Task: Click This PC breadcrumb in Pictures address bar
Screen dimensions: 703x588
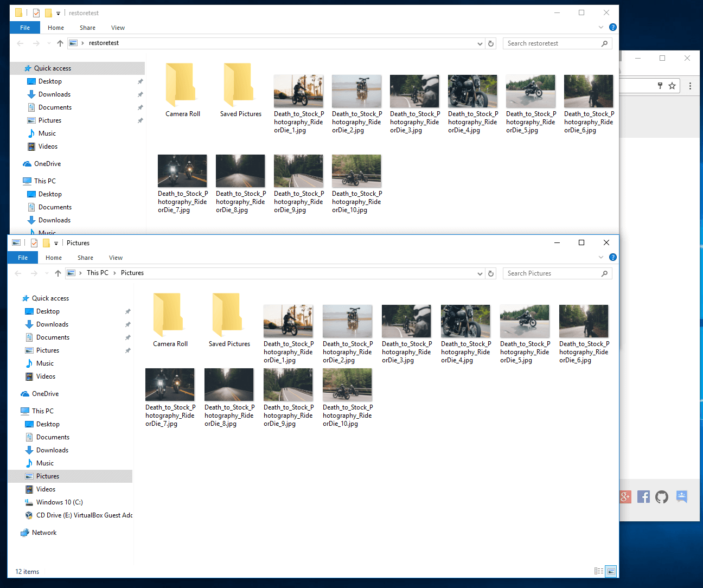Action: [x=97, y=273]
